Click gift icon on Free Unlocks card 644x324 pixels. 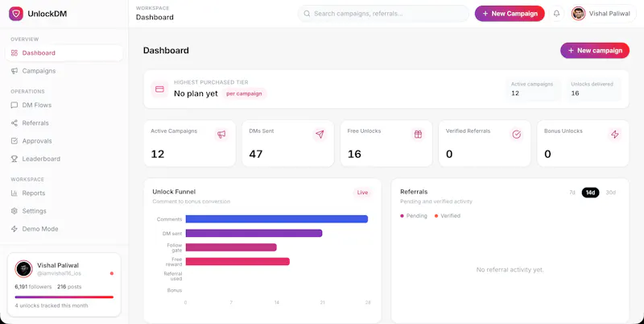point(418,134)
